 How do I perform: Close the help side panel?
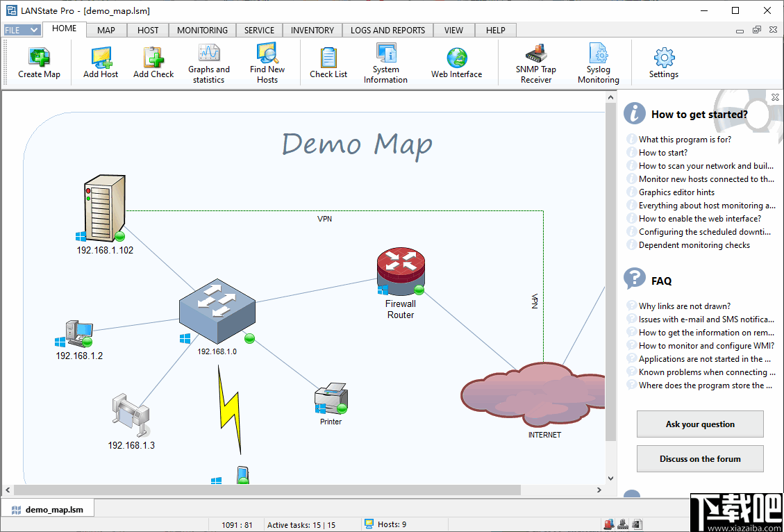775,97
